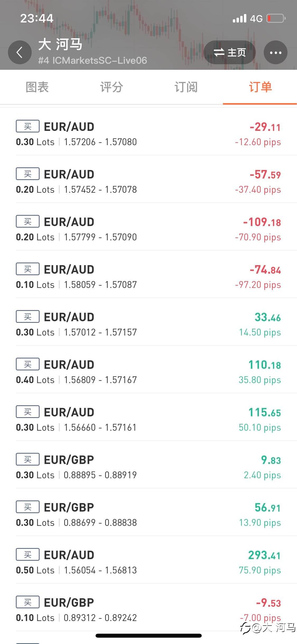Tap the 主页 switch button
The width and height of the screenshot is (297, 644).
[229, 52]
